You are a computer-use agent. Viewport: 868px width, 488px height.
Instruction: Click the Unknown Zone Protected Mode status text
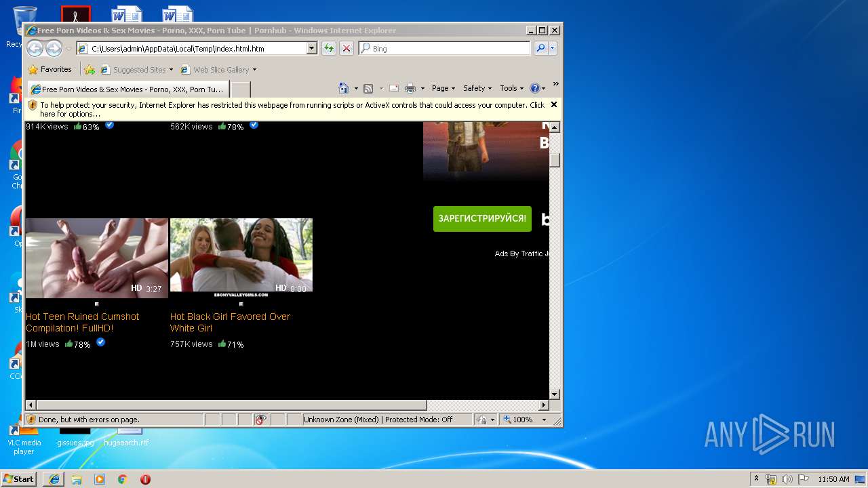[x=378, y=420]
